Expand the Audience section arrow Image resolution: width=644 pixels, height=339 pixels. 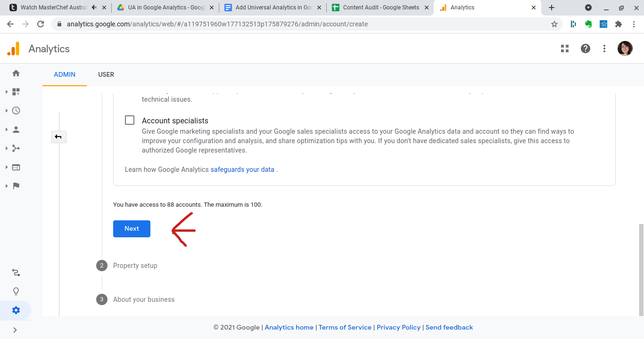(x=7, y=129)
